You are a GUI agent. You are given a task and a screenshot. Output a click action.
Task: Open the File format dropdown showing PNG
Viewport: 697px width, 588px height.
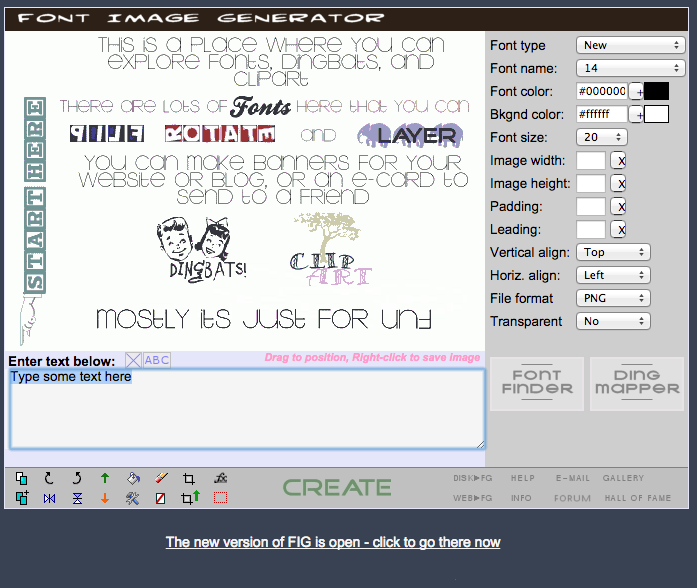pyautogui.click(x=613, y=298)
